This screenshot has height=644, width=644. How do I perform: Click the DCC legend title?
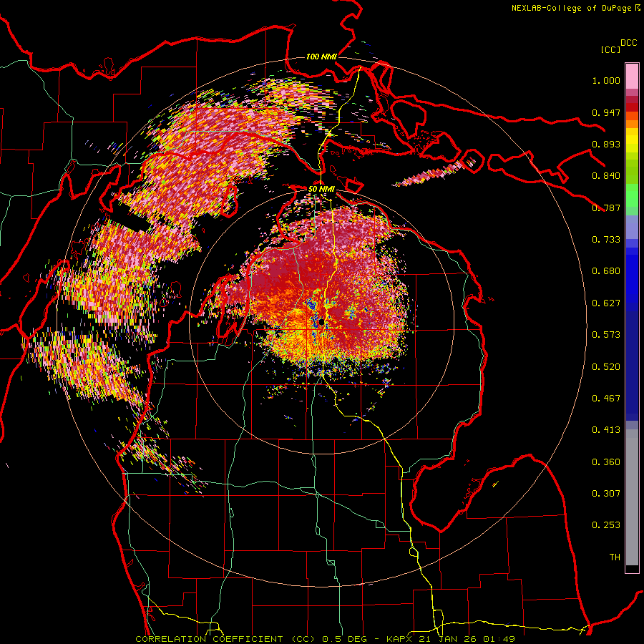628,43
